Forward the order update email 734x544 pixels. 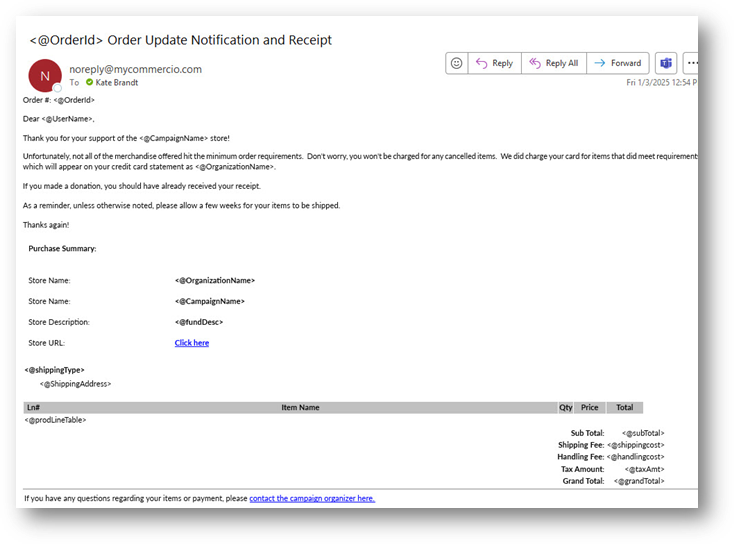point(618,63)
